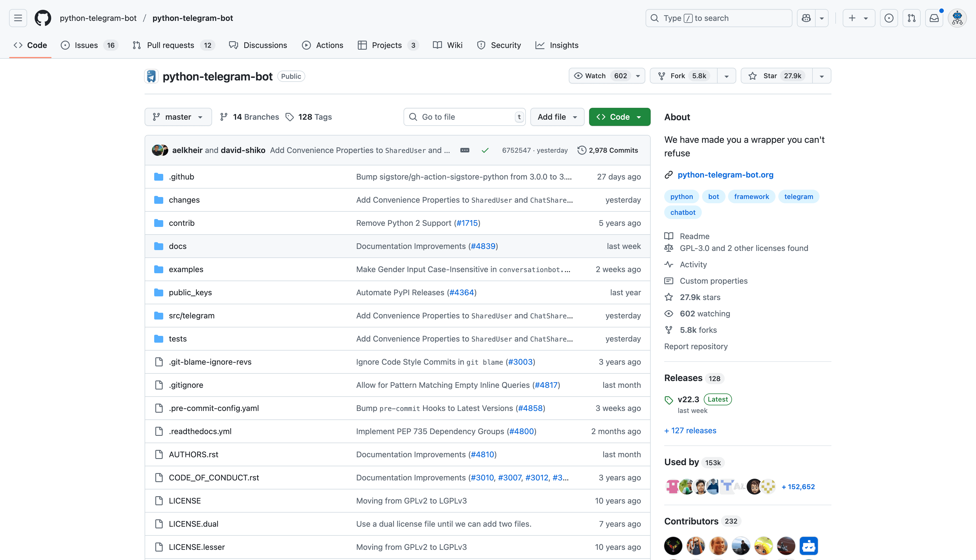Viewport: 976px width, 560px height.
Task: Open the .pre-commit-config.yaml file
Action: pyautogui.click(x=214, y=408)
